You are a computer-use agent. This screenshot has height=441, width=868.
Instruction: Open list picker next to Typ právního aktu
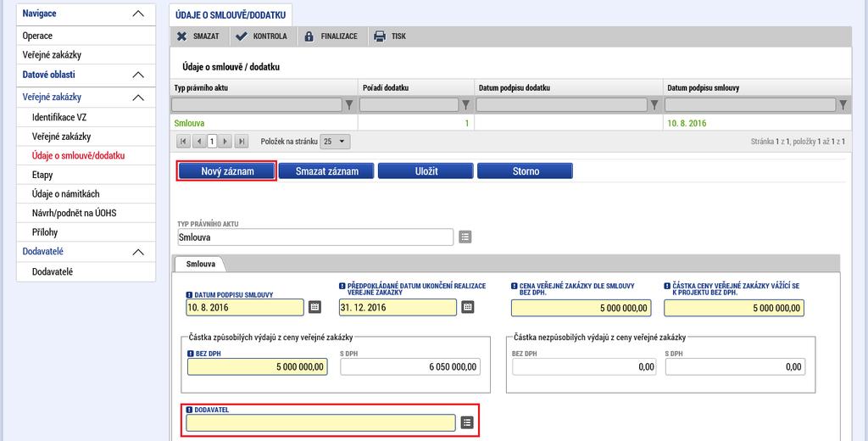coord(465,237)
